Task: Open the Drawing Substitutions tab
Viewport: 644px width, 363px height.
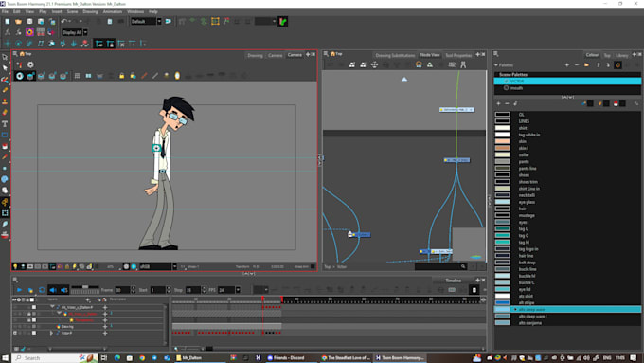Action: click(x=395, y=55)
